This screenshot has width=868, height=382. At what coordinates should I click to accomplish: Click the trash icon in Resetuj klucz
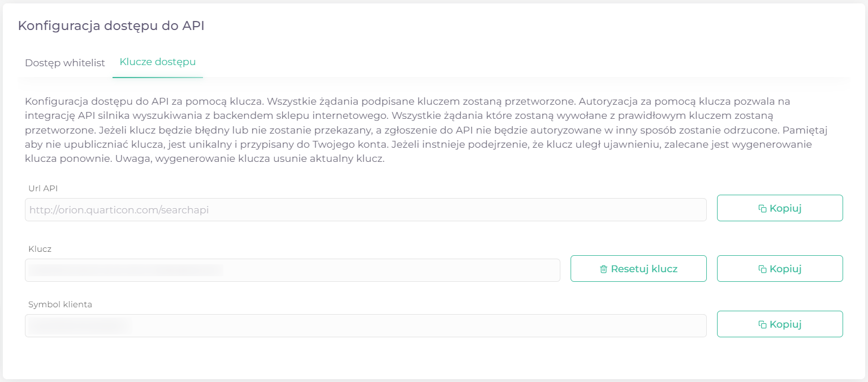point(604,269)
